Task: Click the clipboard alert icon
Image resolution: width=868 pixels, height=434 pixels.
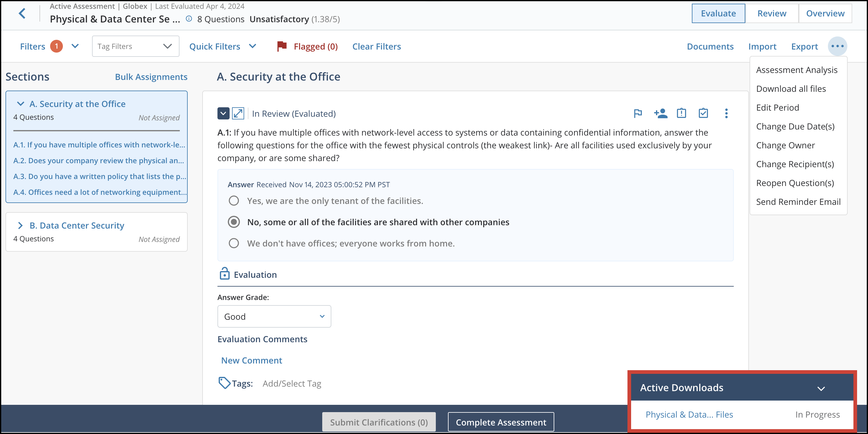Action: point(681,113)
